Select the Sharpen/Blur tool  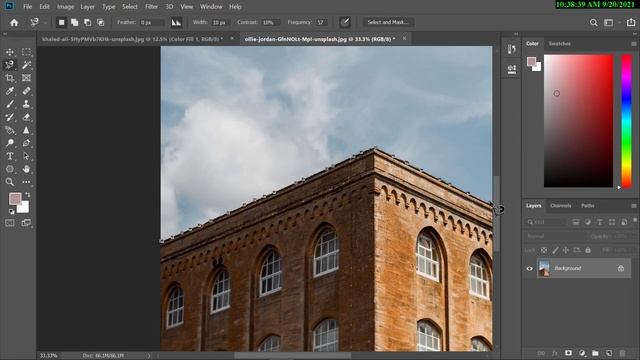[26, 130]
